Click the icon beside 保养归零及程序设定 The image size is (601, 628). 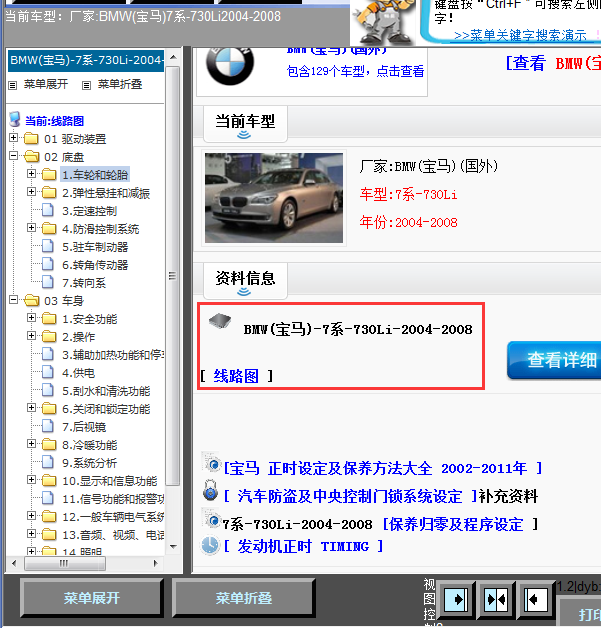(x=211, y=519)
